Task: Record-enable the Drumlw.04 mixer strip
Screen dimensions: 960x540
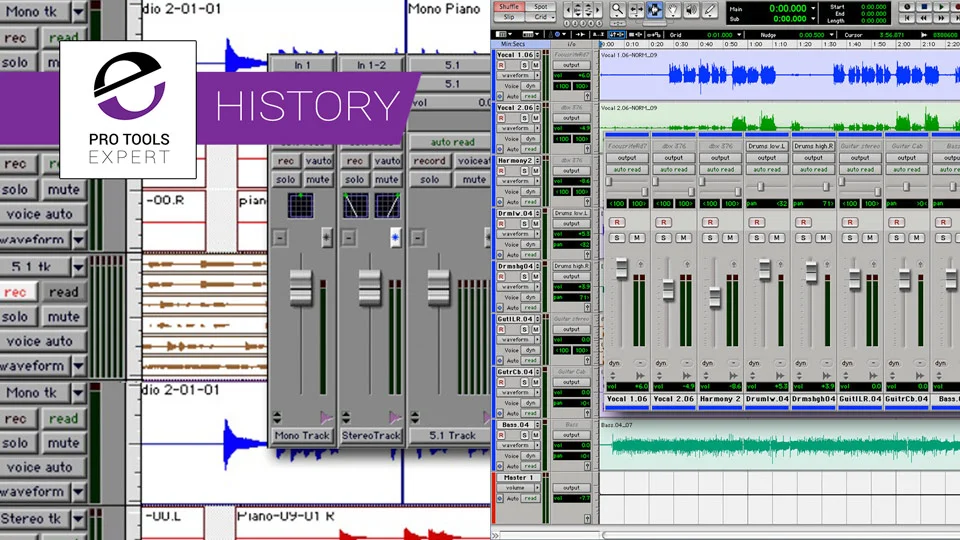Action: coord(757,222)
